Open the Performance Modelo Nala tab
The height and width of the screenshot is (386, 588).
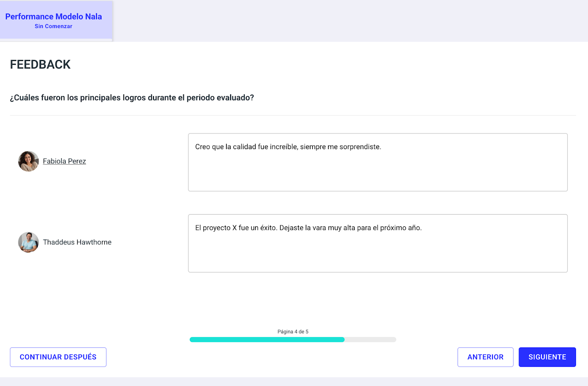pyautogui.click(x=54, y=17)
